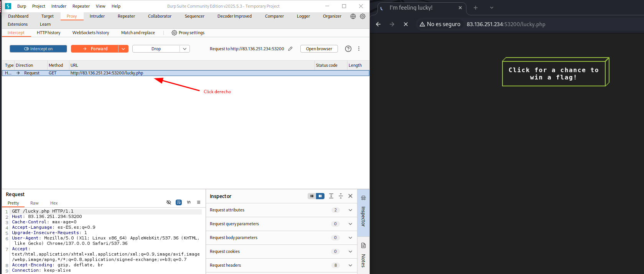
Task: Switch request view to Raw
Action: click(35, 203)
